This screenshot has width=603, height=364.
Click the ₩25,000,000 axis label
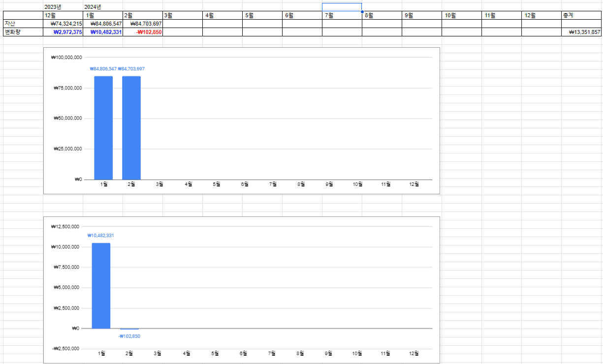(68, 149)
